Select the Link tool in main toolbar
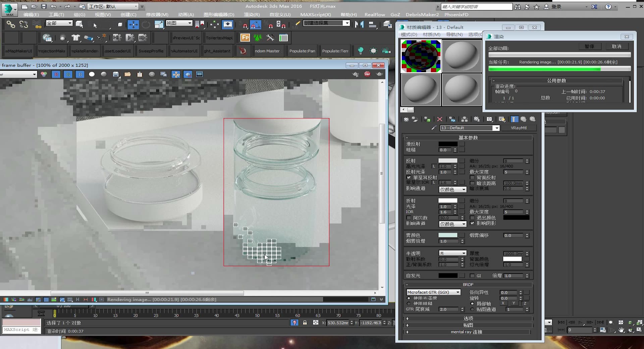The width and height of the screenshot is (644, 349). (x=11, y=24)
